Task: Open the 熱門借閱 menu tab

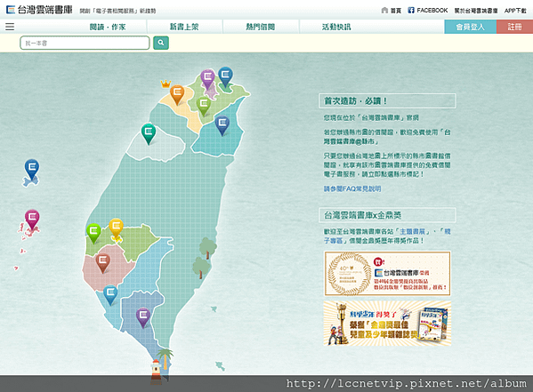Action: pyautogui.click(x=261, y=27)
